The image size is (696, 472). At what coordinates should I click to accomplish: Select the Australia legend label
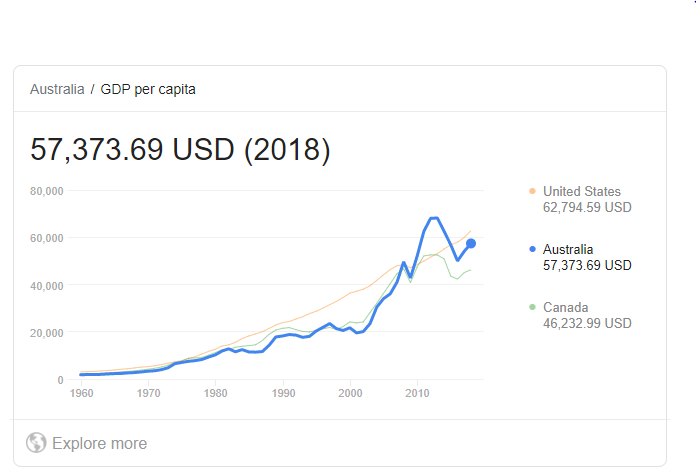[568, 250]
